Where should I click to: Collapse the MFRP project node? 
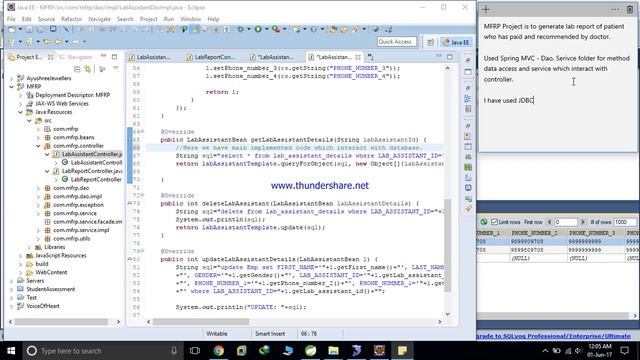11,87
